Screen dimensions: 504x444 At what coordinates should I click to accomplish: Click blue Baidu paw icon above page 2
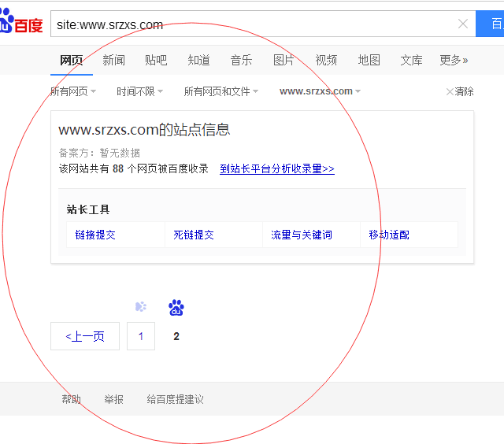tap(176, 307)
